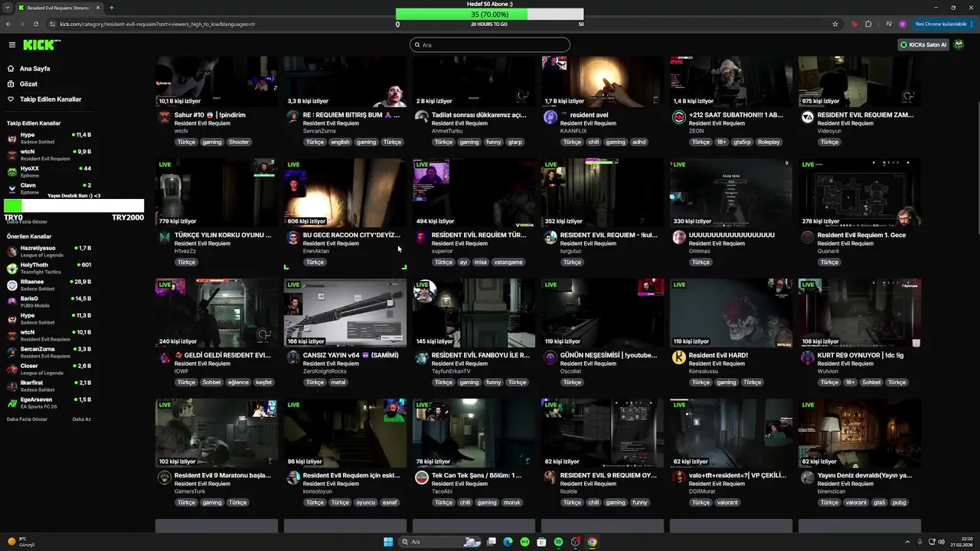Screen dimensions: 980x551
Task: Open recommended channel ilkerfirat
Action: (x=49, y=386)
